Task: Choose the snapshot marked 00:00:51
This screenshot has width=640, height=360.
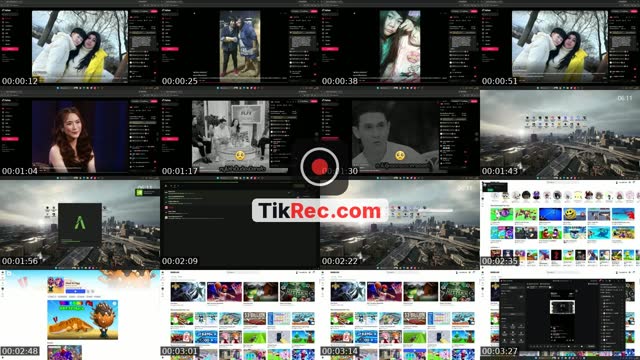Action: (x=560, y=45)
